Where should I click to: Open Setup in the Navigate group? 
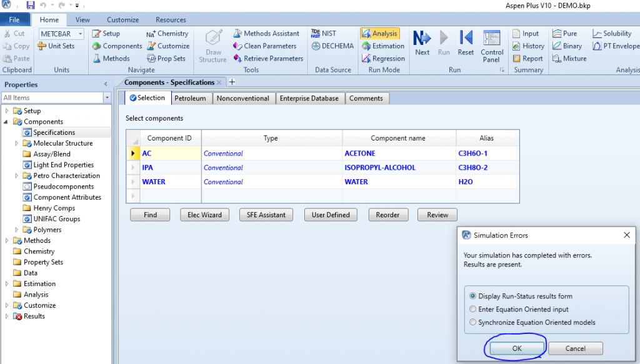click(x=106, y=34)
